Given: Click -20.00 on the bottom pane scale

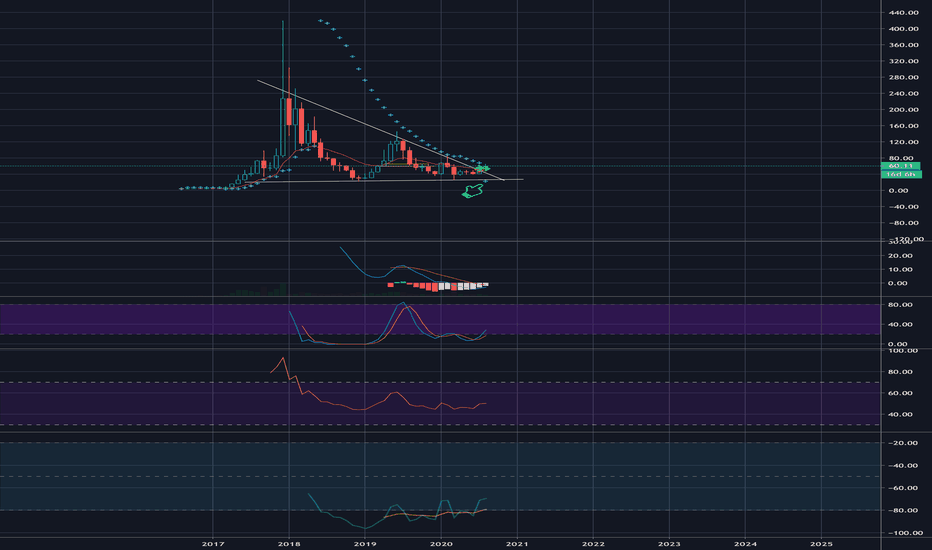Looking at the screenshot, I should 903,443.
